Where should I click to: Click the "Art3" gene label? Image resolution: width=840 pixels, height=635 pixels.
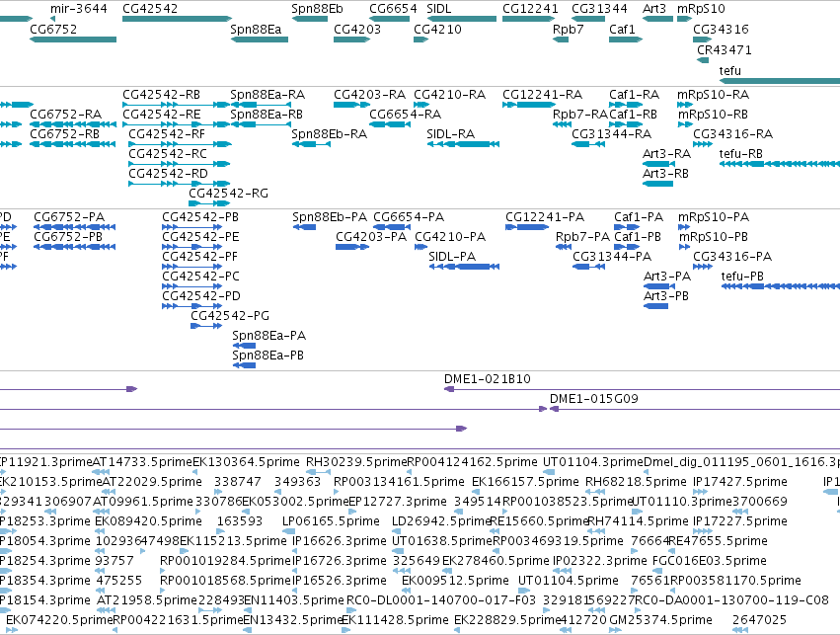click(654, 9)
